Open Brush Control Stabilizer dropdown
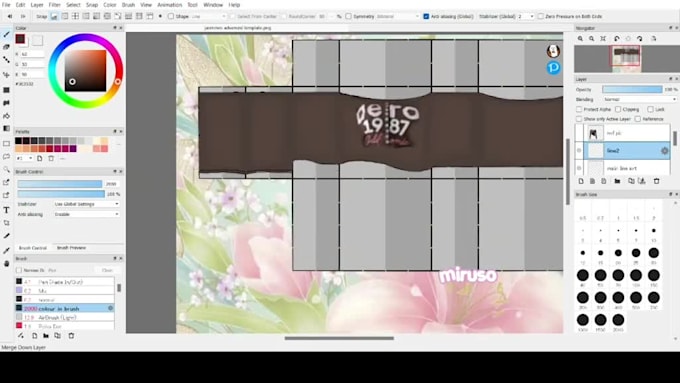 tap(86, 204)
